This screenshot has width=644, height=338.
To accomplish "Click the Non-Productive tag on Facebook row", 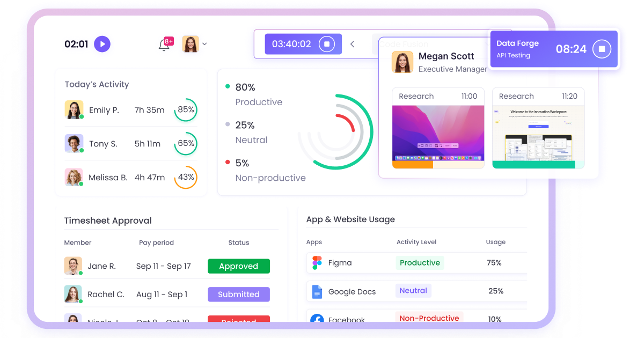I will click(429, 318).
